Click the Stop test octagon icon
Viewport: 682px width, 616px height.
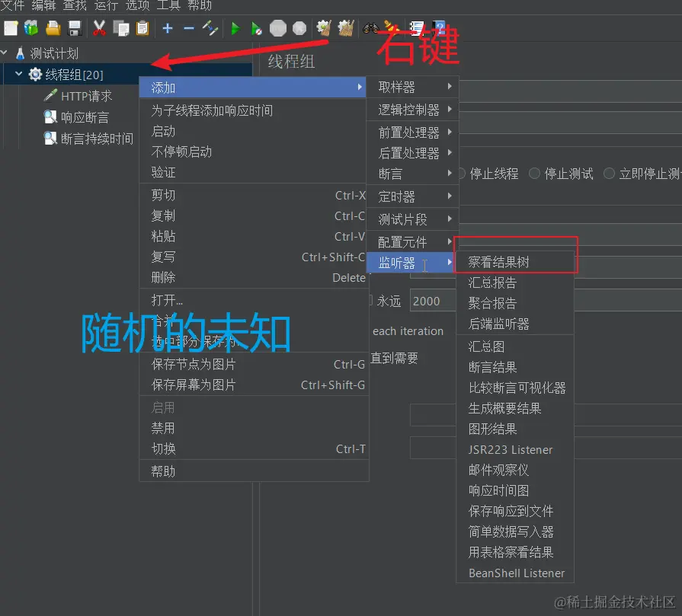(277, 28)
